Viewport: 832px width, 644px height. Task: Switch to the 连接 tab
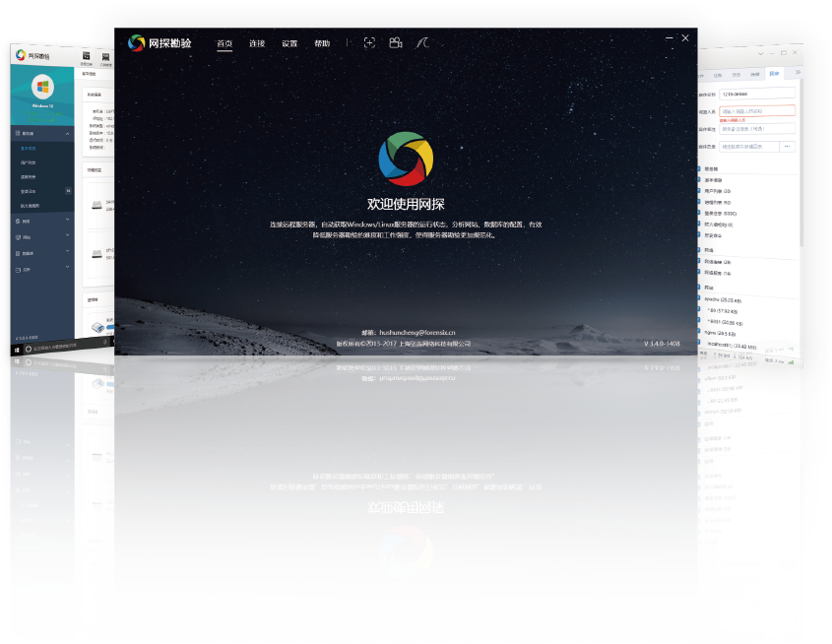tap(257, 43)
